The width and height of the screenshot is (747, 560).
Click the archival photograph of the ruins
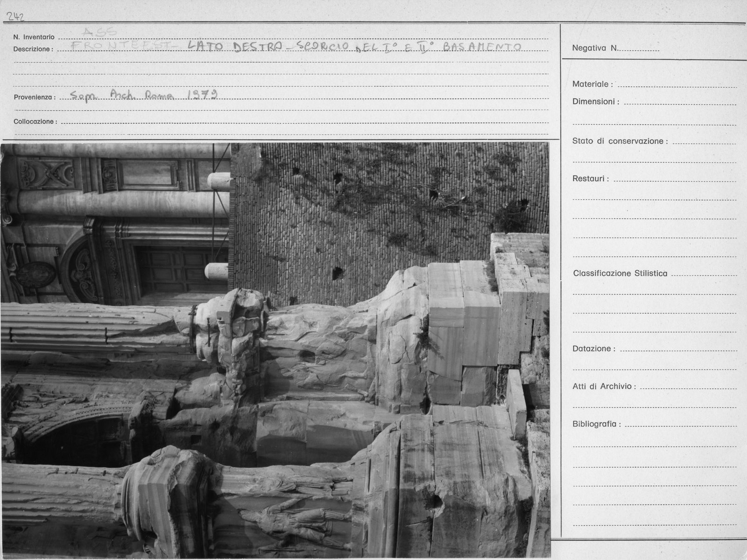tap(275, 350)
